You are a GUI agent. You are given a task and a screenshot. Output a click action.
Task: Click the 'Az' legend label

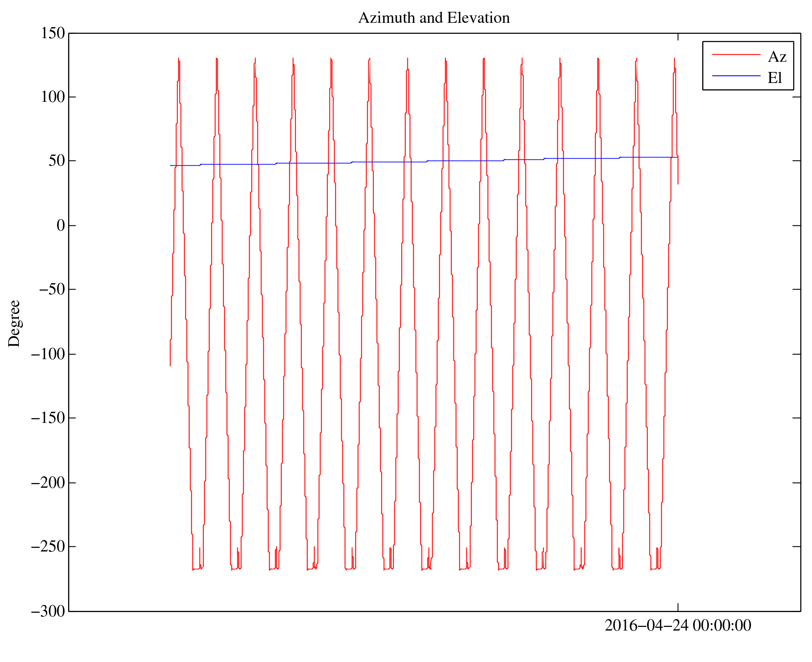777,57
